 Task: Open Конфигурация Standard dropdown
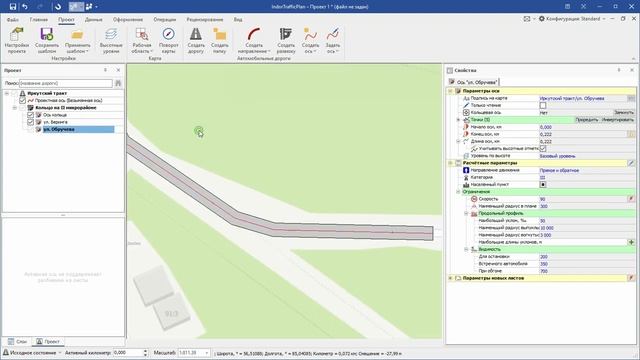pos(572,19)
